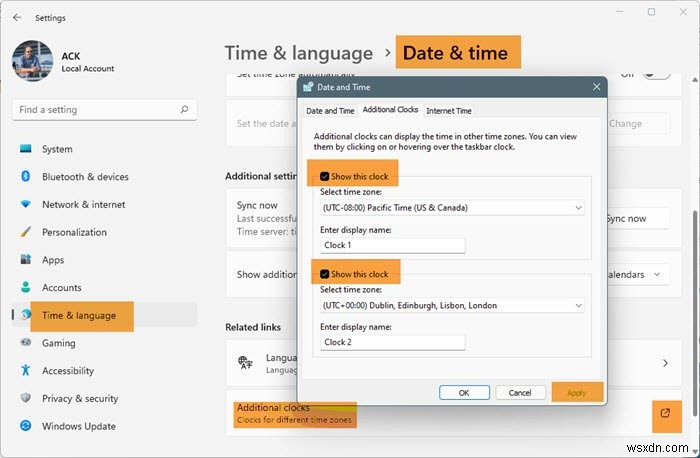Screen dimensions: 700x458
Task: Click the back arrow in Settings
Action: coord(17,17)
